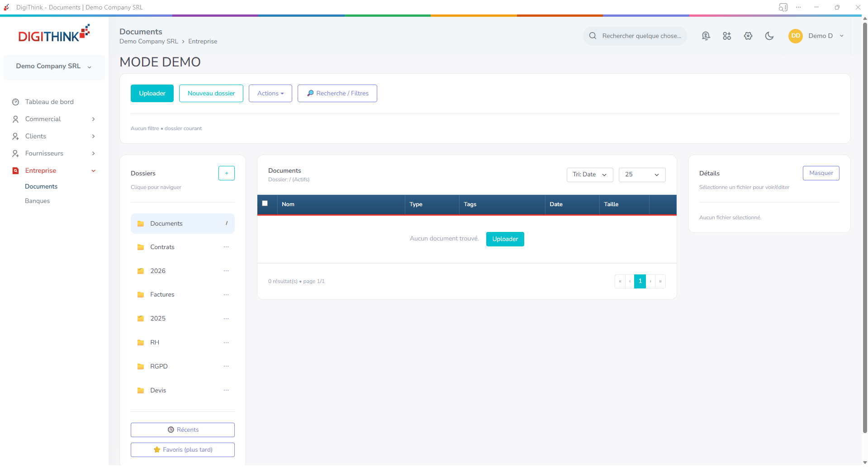Expand the Actions dropdown button
This screenshot has width=868, height=467.
click(270, 94)
